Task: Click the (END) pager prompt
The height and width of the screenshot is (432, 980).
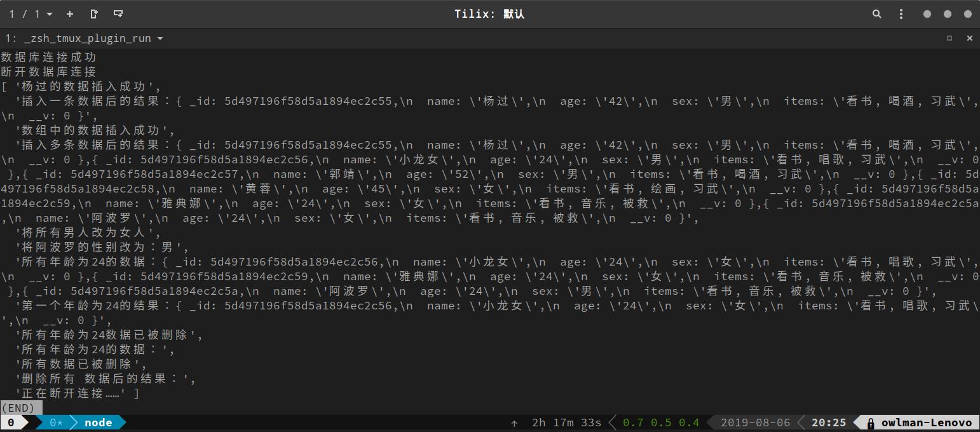Action: 18,407
